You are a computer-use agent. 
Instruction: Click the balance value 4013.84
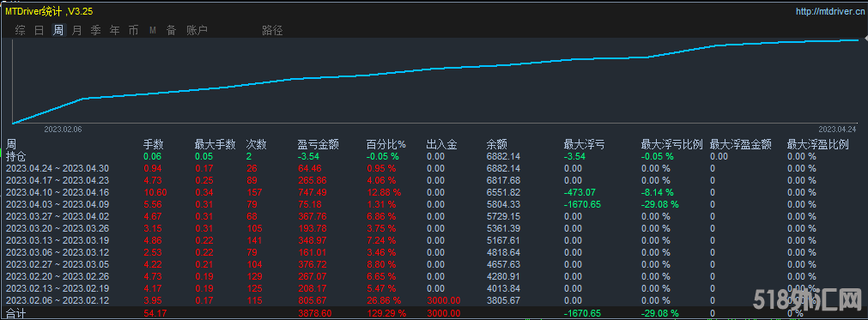coord(503,288)
